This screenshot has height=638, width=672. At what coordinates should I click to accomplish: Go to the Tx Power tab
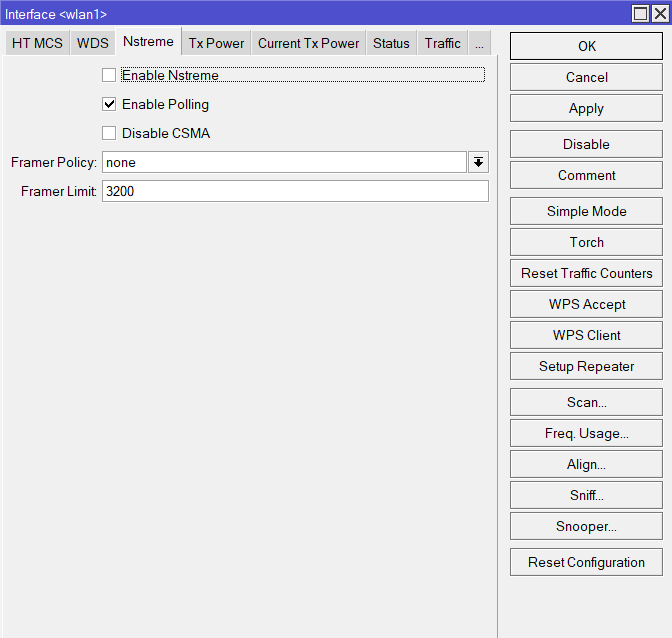click(x=216, y=43)
